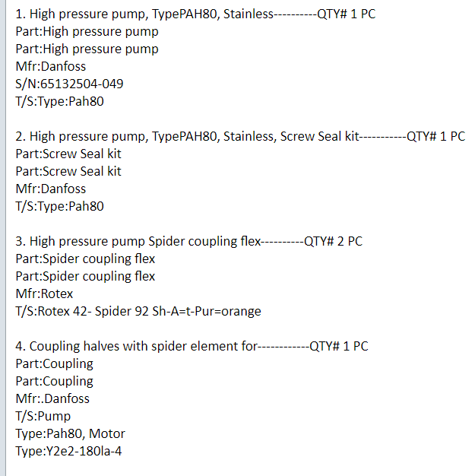
Task: Click the serial number line S/N:65132504-049
Action: [69, 84]
